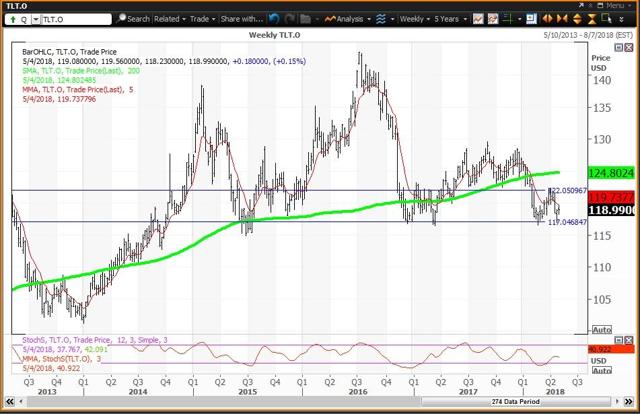Minimize the stochastic indicator pane
The width and height of the screenshot is (640, 414).
619,340
